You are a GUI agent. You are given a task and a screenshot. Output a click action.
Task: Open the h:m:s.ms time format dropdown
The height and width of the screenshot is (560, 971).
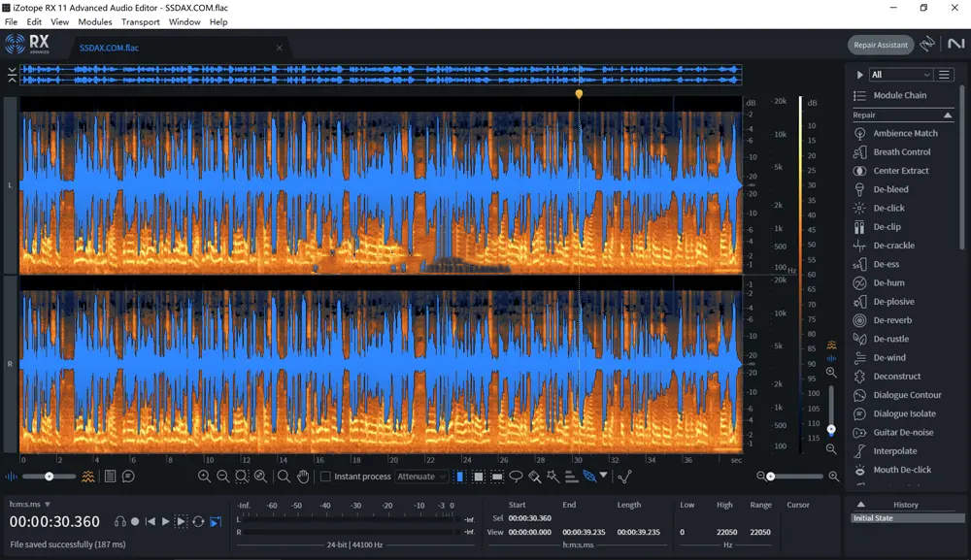(x=30, y=505)
